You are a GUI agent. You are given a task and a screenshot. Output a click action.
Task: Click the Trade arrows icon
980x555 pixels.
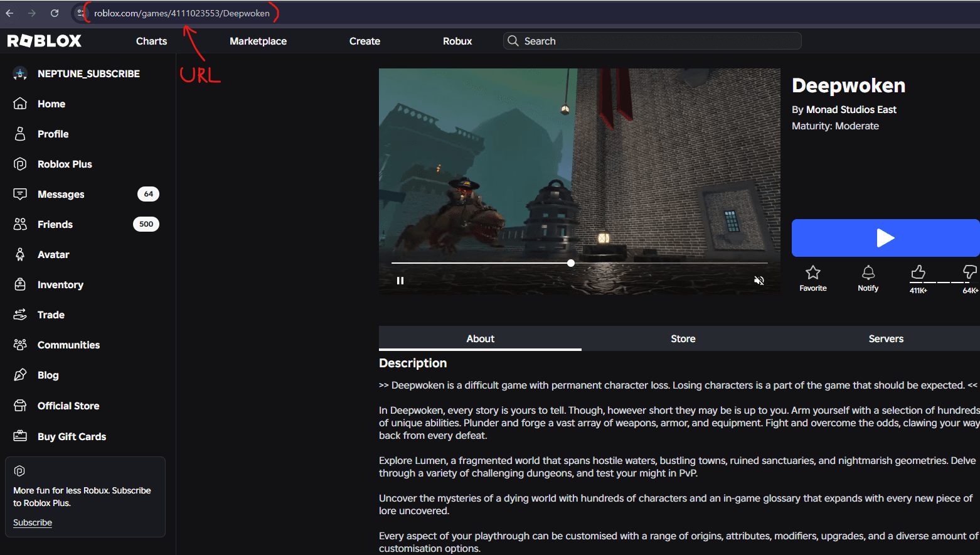(x=20, y=315)
